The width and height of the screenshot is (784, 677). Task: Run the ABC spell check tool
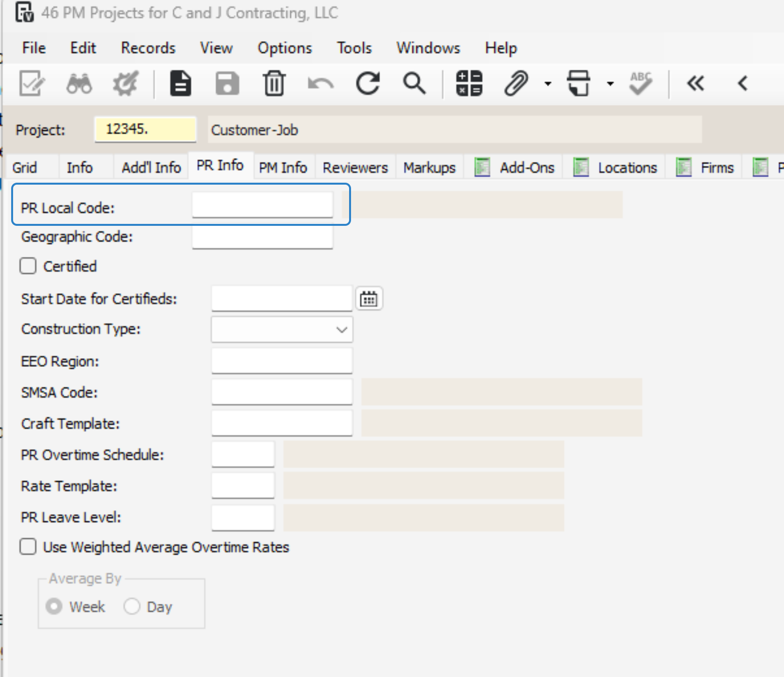[640, 83]
